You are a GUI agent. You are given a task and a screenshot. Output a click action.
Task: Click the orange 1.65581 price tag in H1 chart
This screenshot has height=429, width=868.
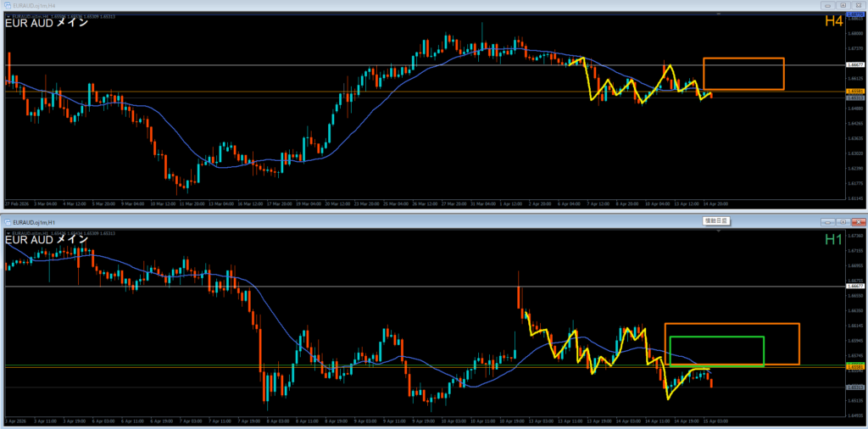856,367
